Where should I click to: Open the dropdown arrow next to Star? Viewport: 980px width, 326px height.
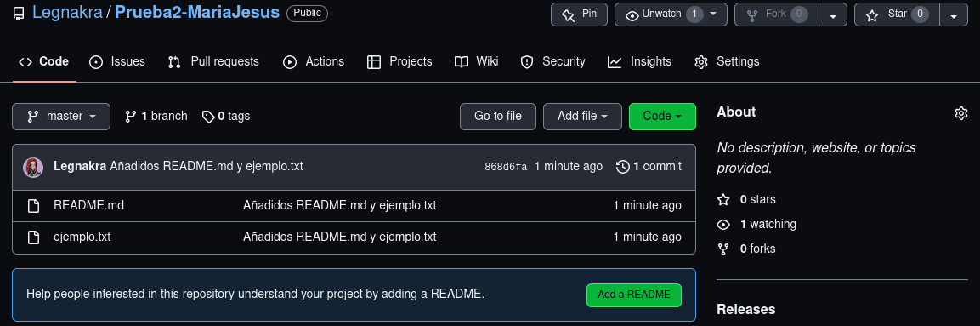point(954,15)
